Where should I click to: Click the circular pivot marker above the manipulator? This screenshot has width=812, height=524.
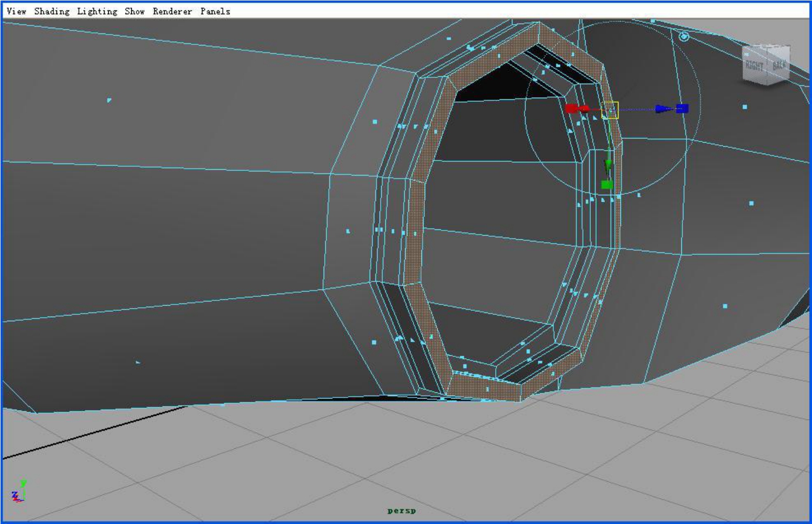tap(683, 37)
